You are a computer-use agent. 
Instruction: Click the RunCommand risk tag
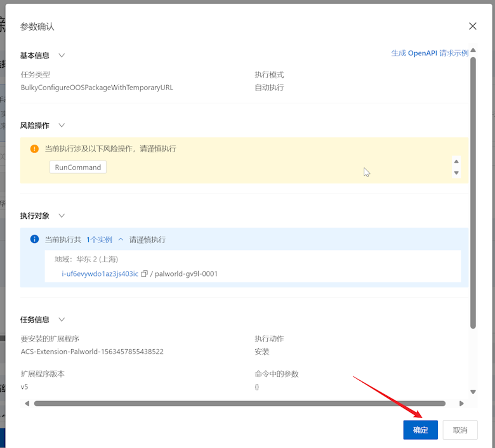pyautogui.click(x=78, y=168)
